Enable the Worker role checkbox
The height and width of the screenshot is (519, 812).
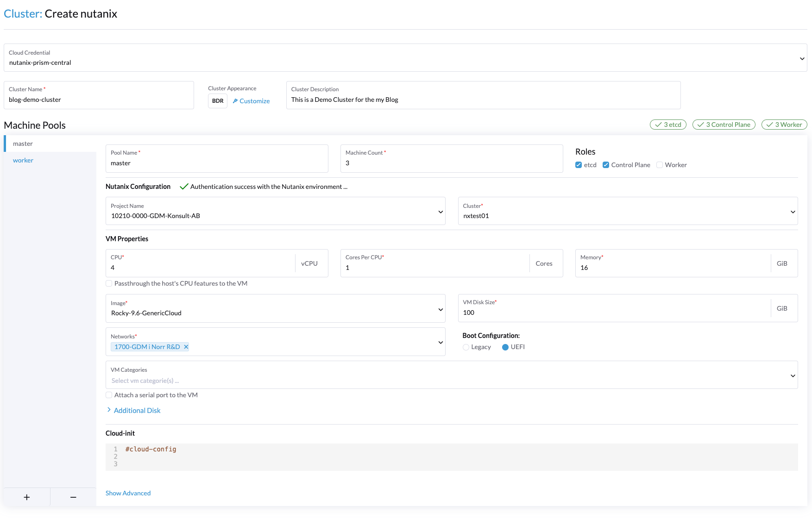pos(660,165)
